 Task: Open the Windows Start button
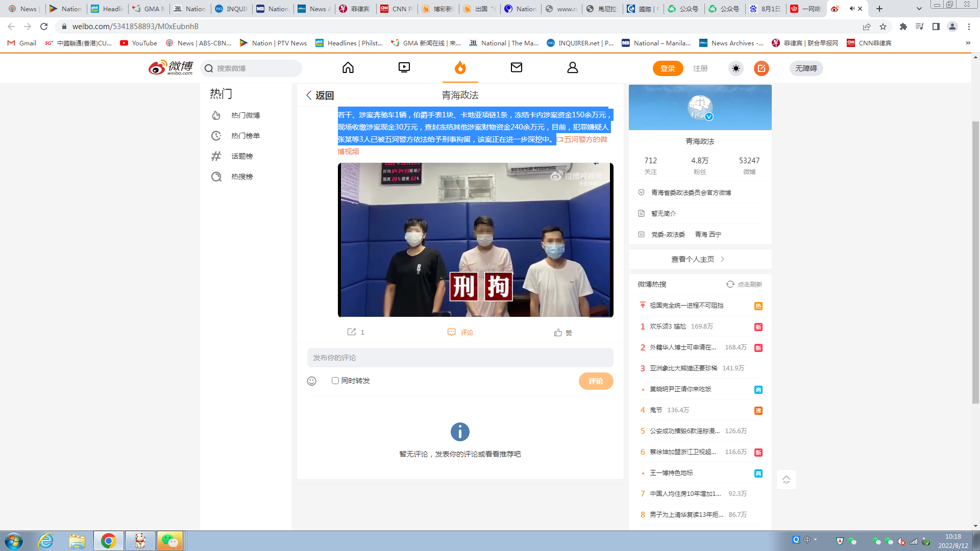(14, 541)
